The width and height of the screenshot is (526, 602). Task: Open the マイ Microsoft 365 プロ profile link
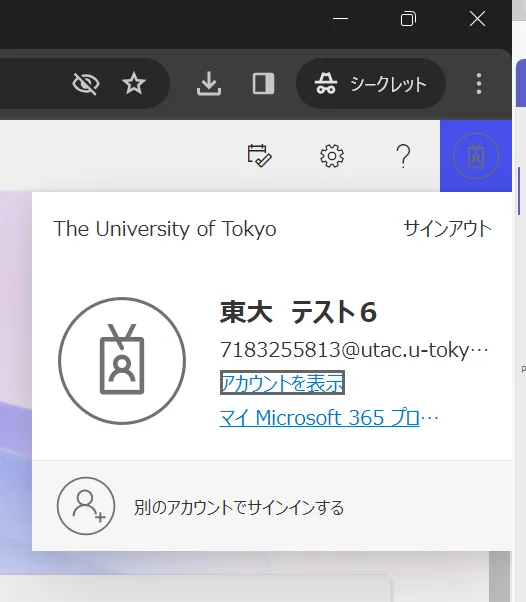point(329,418)
